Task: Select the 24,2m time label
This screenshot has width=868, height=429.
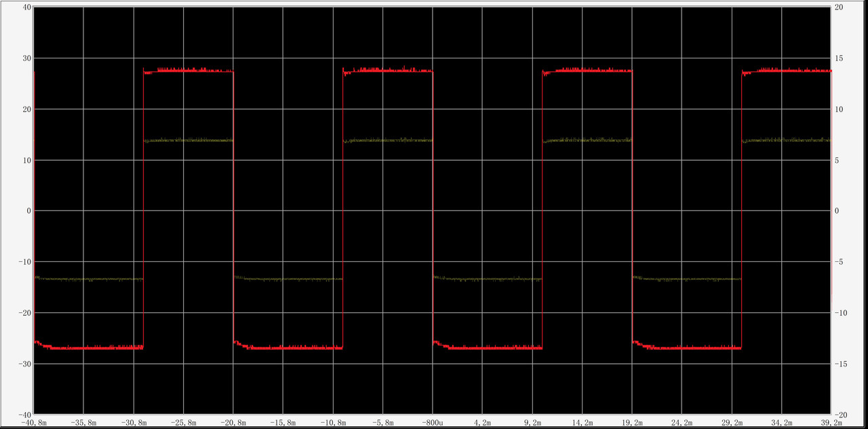Action: point(682,422)
